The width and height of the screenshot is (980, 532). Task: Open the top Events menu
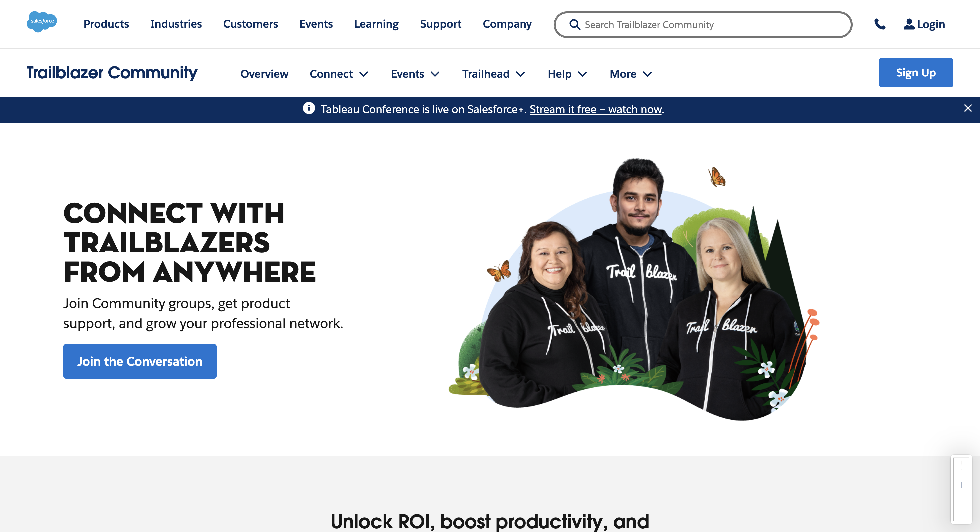(316, 24)
